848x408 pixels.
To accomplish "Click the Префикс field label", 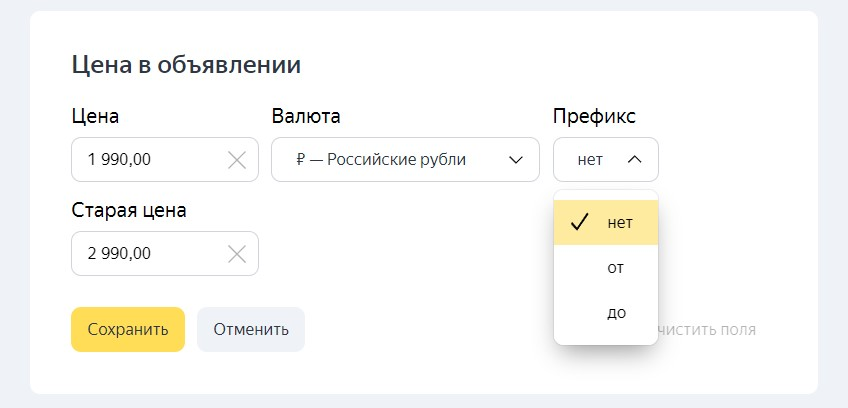I will [x=594, y=116].
